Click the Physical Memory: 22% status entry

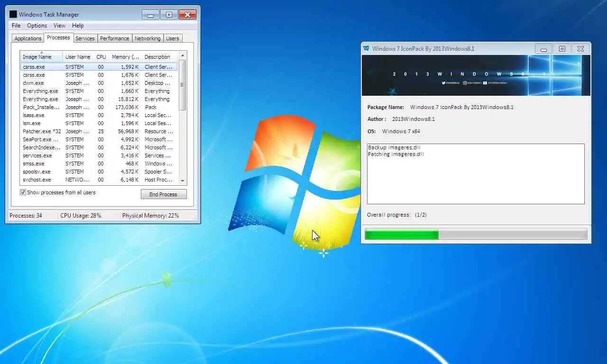coord(150,216)
